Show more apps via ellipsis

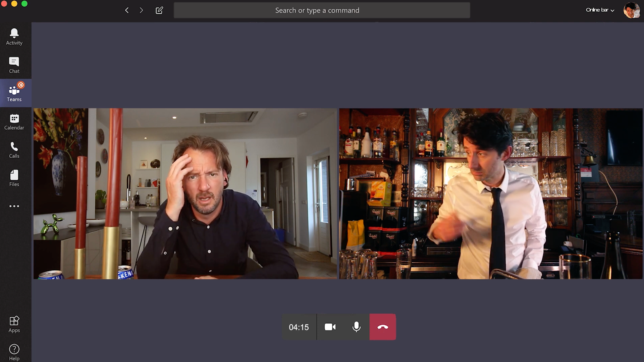pyautogui.click(x=14, y=206)
